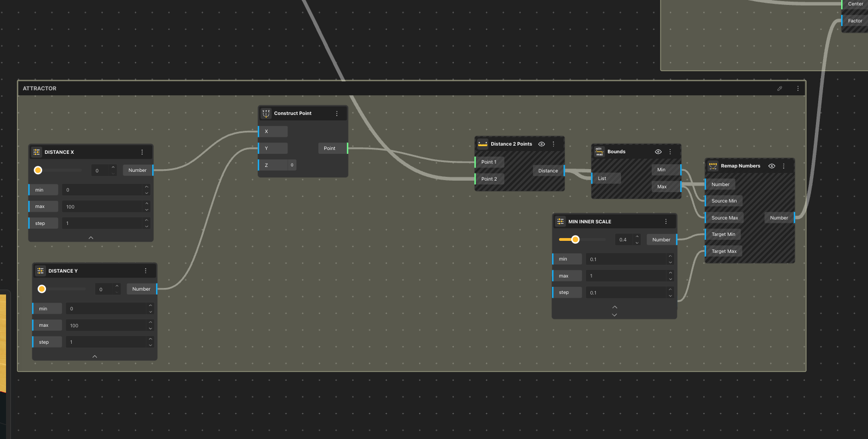Collapse the DISTANCE X settings chevron
The height and width of the screenshot is (439, 868).
coord(91,238)
